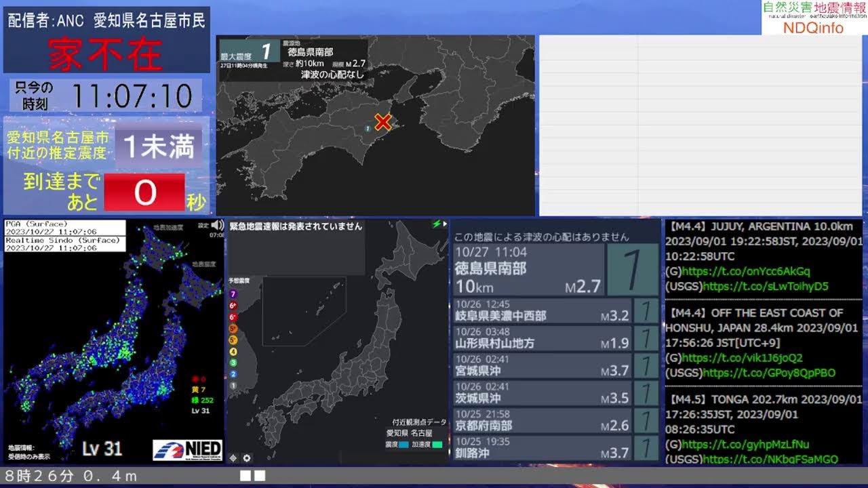
Task: Select the 岐阜県美濃中西部 M3.2 entry
Action: click(x=542, y=311)
